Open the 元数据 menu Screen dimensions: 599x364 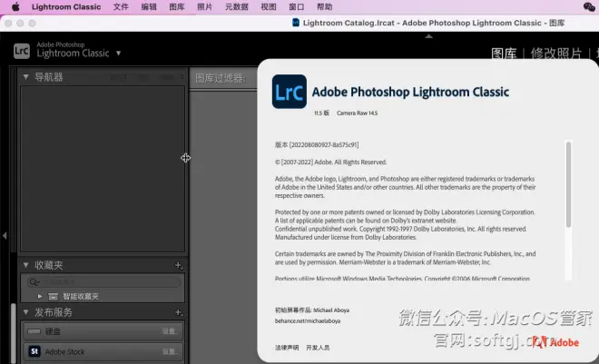point(237,6)
